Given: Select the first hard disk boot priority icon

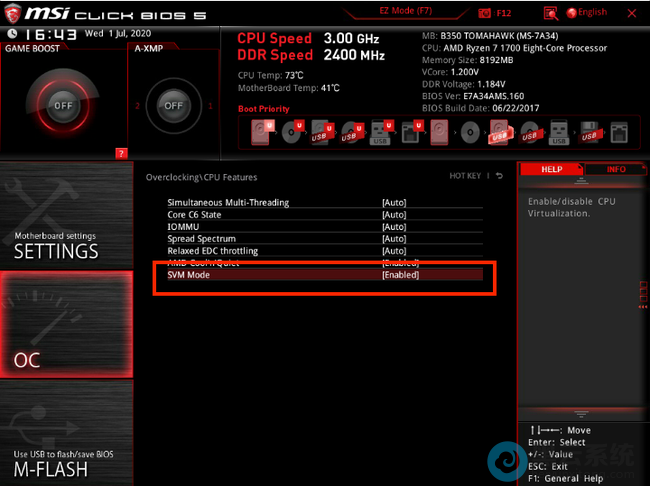Looking at the screenshot, I should tap(262, 131).
